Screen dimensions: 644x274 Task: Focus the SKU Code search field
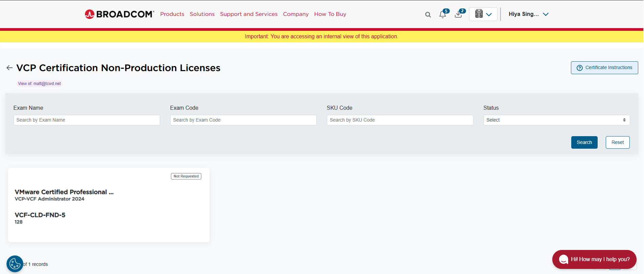point(400,120)
